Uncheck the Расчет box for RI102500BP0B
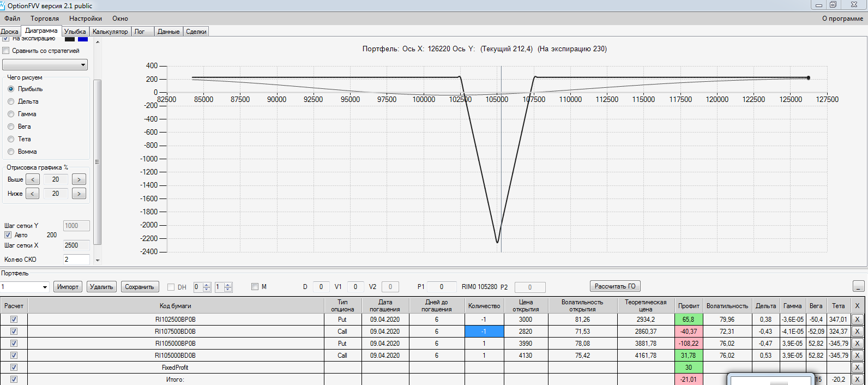 [x=14, y=320]
